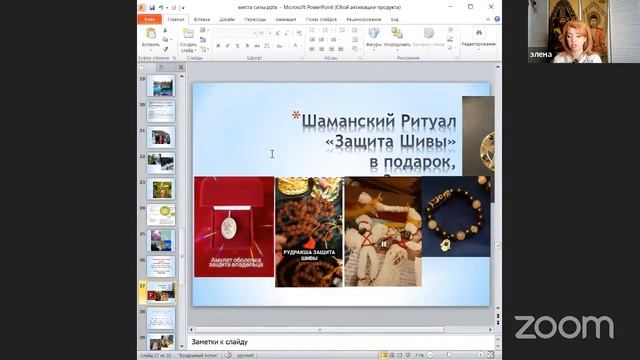640x360 pixels.
Task: Click the spell check icon in status bar
Action: point(229,356)
